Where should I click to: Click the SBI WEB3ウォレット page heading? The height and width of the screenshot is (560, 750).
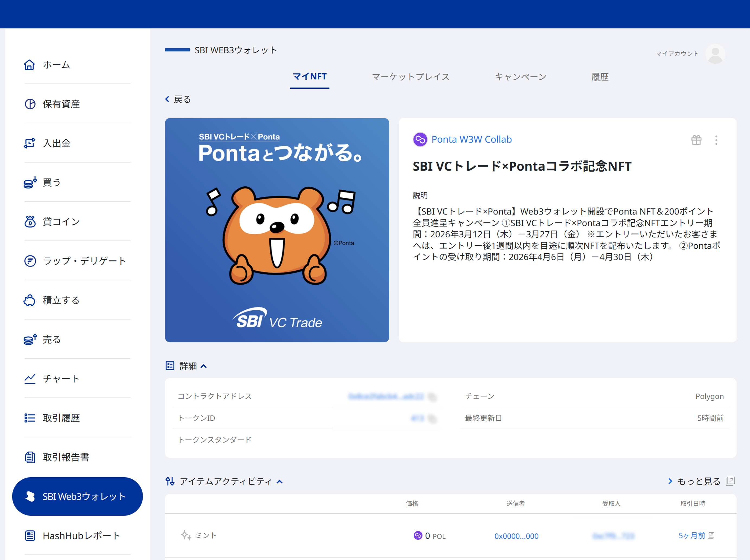(x=236, y=50)
